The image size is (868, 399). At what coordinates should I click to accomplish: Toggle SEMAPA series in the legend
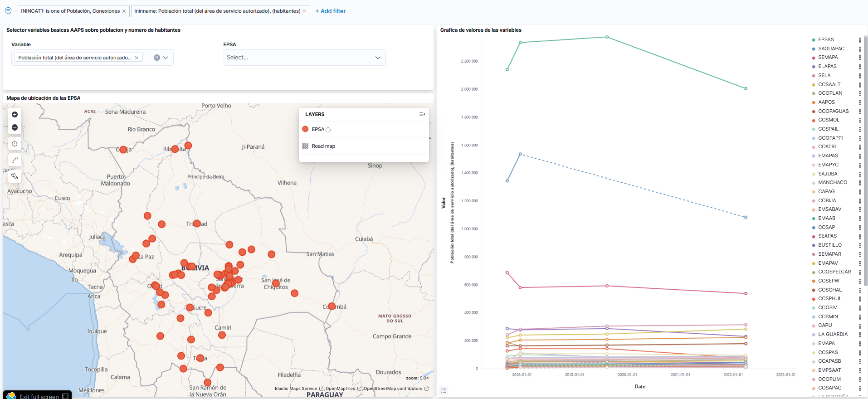(828, 58)
